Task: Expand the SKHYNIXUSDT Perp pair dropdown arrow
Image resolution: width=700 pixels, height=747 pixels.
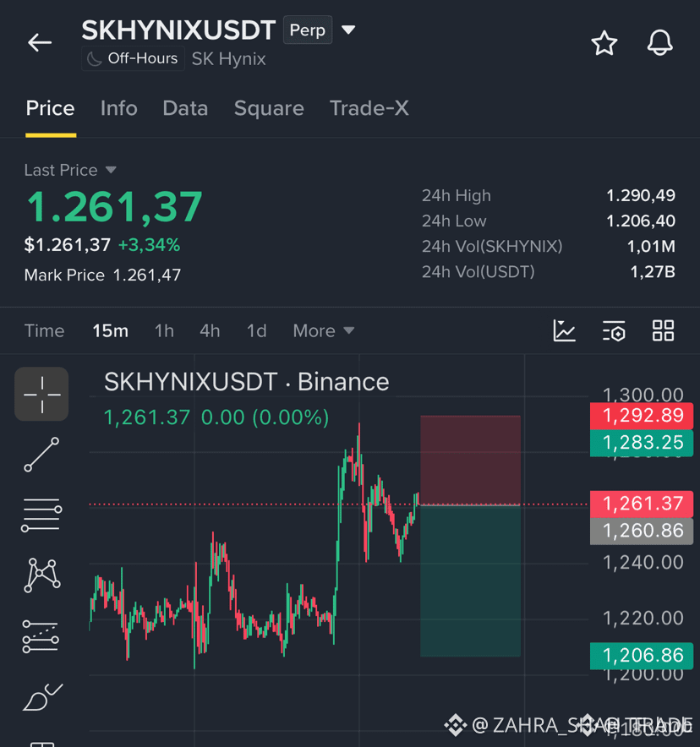Action: click(x=348, y=30)
